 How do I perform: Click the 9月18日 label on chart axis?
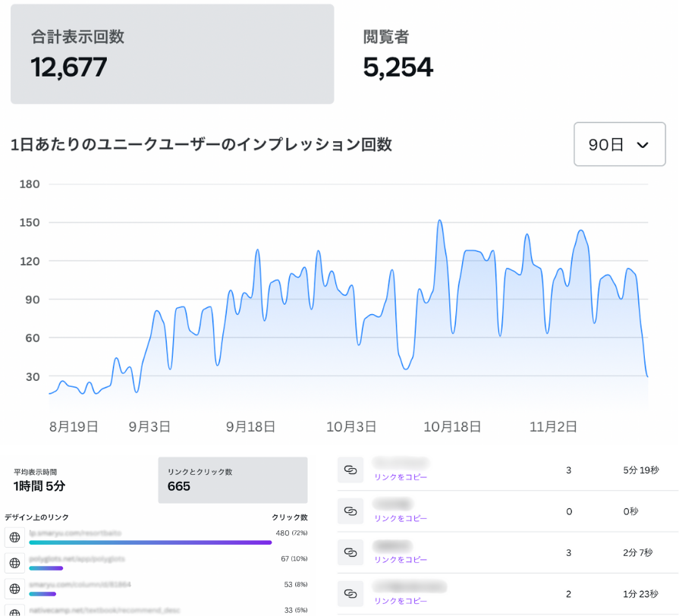(250, 426)
